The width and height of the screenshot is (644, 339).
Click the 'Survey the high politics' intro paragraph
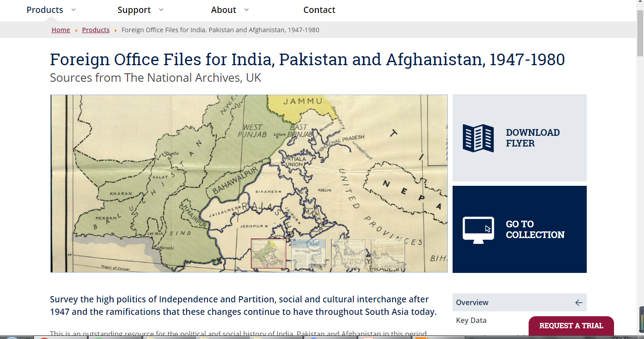tap(243, 306)
